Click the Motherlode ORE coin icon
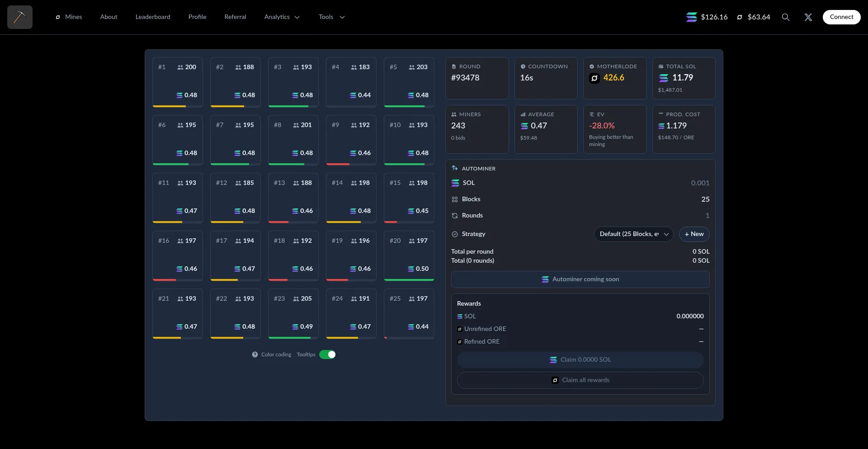This screenshot has width=868, height=449. click(594, 78)
